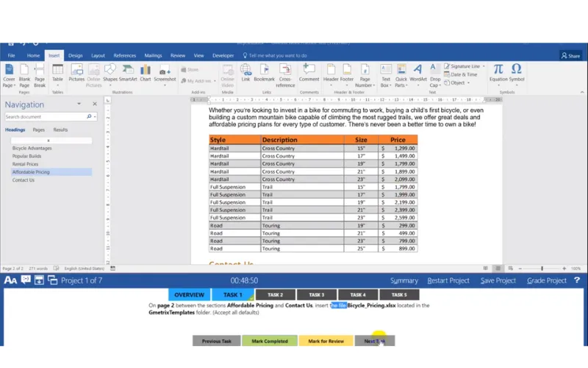
Task: Add a Drop Cap
Action: click(x=435, y=76)
